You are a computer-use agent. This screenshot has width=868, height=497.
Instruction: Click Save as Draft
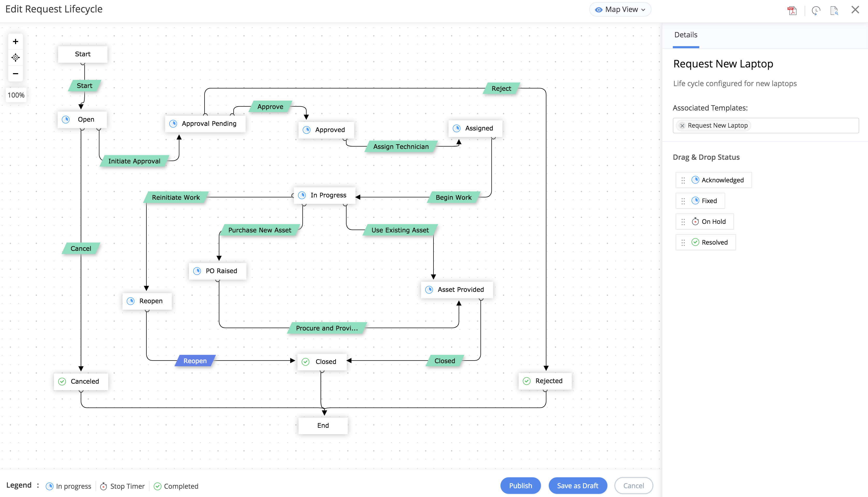[577, 485]
